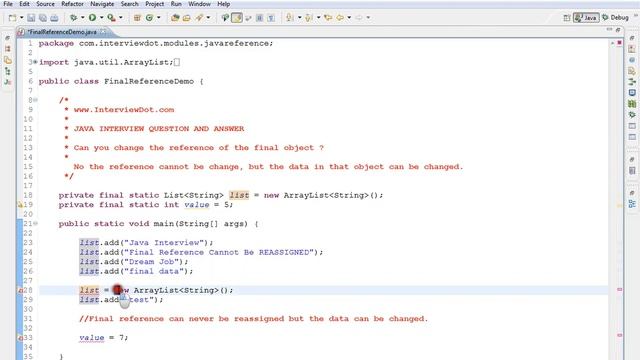Toggle Block Selection Mode icon

(260, 18)
